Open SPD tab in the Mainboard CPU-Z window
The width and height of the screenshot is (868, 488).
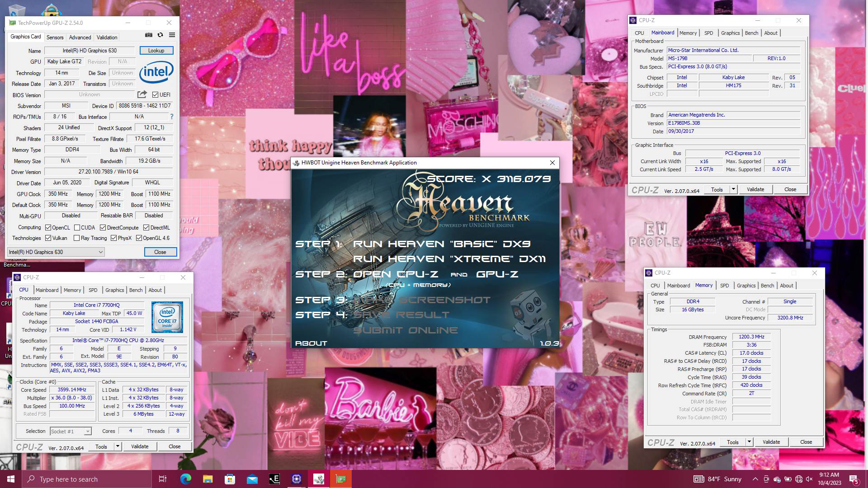[x=708, y=33]
